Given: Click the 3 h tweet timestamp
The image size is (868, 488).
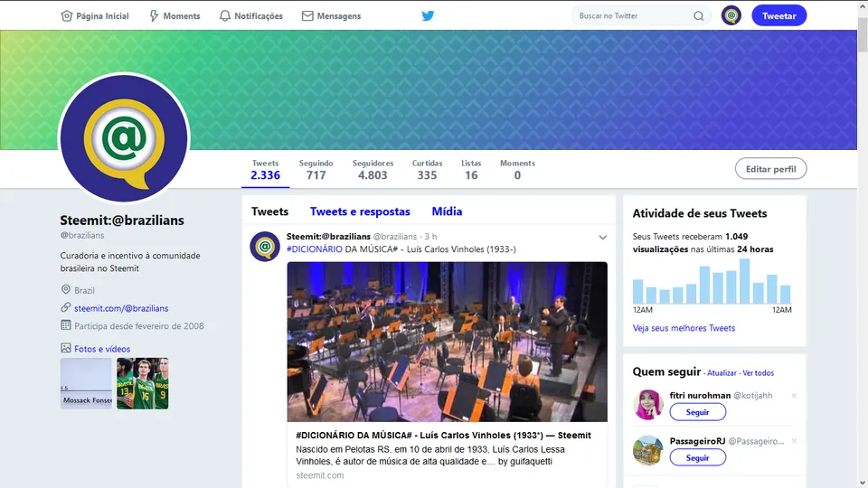Looking at the screenshot, I should [x=430, y=236].
